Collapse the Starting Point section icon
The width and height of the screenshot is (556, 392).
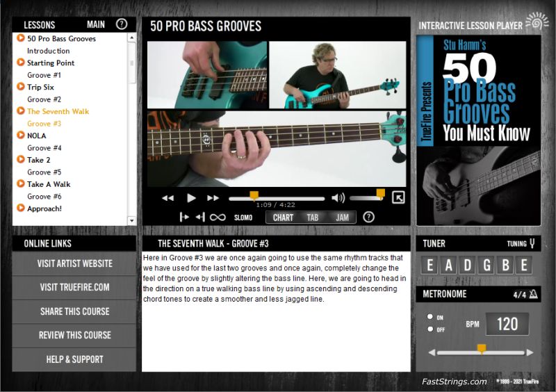pyautogui.click(x=21, y=62)
